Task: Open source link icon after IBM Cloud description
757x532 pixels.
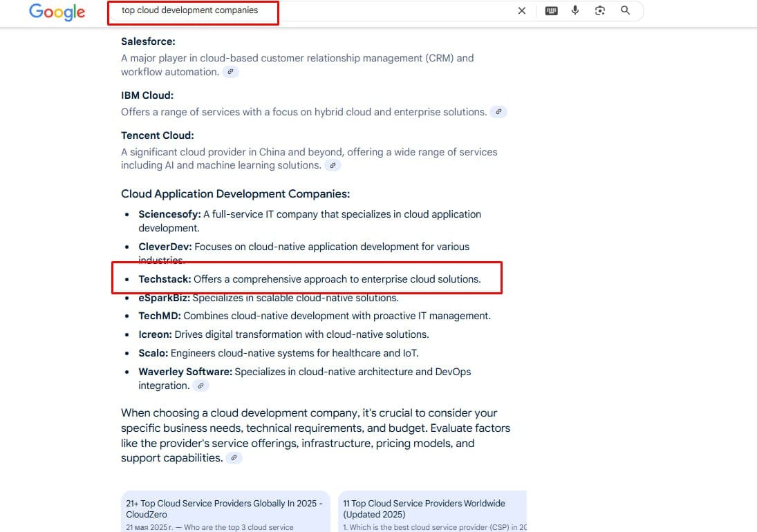Action: (x=498, y=112)
